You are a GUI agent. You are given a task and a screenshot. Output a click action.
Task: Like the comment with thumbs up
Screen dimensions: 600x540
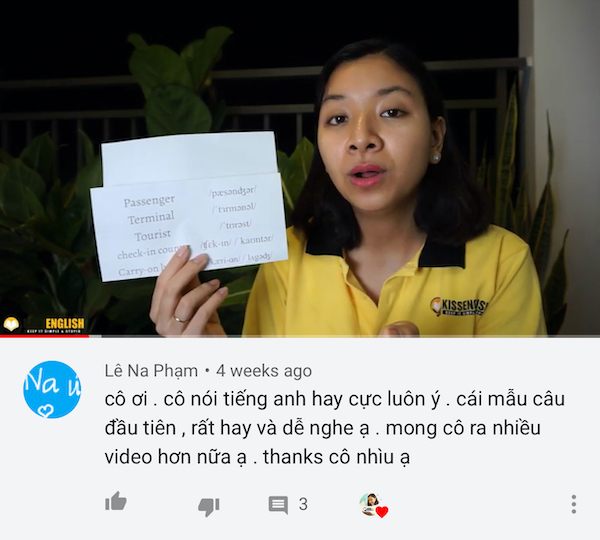[116, 501]
